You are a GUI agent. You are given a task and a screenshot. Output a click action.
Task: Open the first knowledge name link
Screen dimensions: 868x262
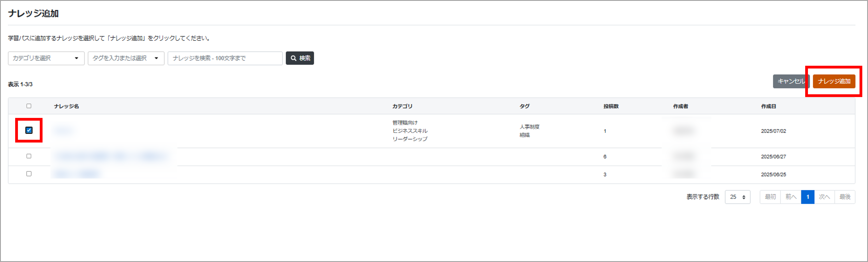(x=63, y=131)
